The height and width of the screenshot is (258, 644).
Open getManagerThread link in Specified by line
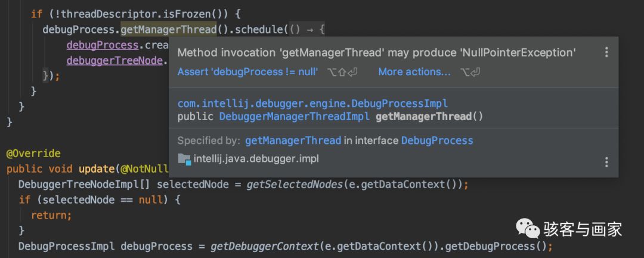293,141
